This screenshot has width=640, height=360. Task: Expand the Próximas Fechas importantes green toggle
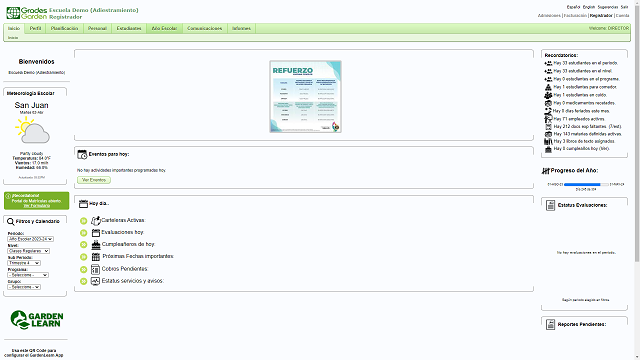84,257
